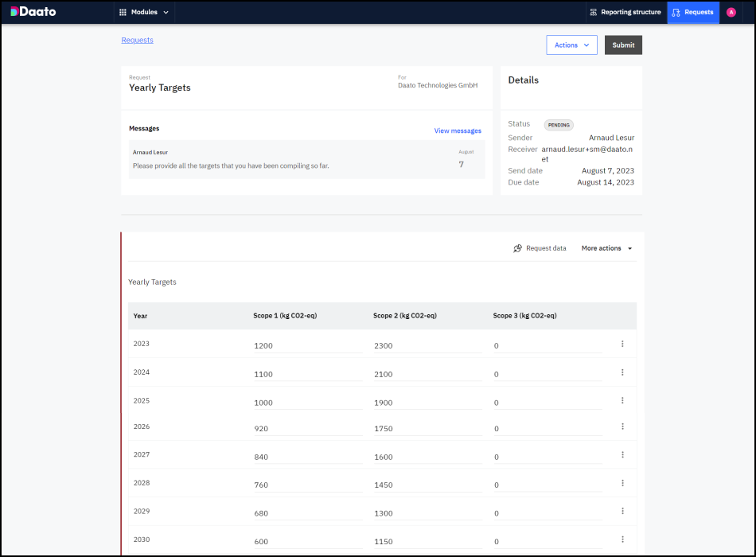Edit Scope 1 value for 2023

(x=307, y=346)
